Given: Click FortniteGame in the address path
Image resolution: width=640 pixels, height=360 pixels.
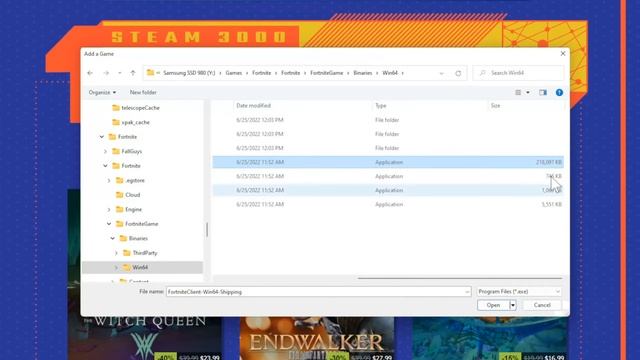Looking at the screenshot, I should pos(327,73).
